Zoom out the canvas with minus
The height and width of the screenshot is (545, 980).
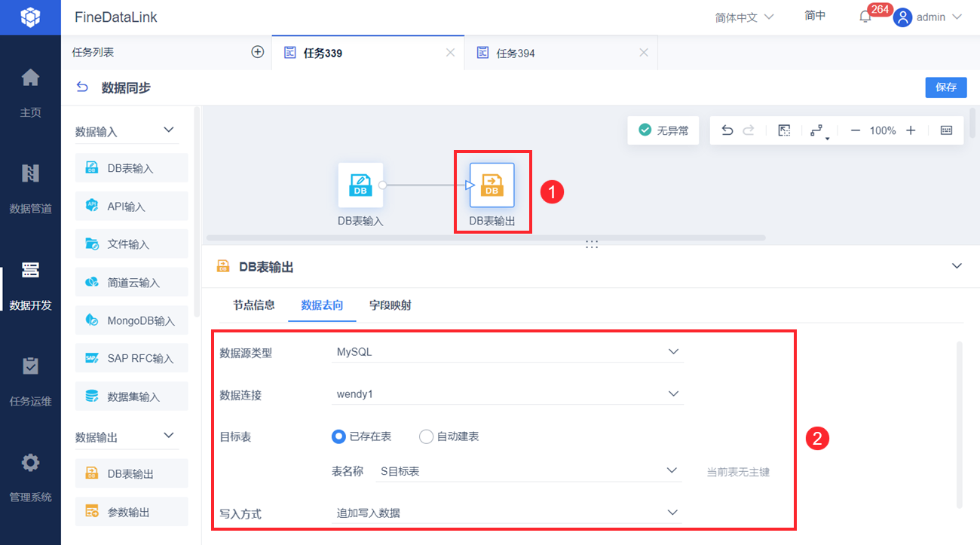[x=856, y=130]
